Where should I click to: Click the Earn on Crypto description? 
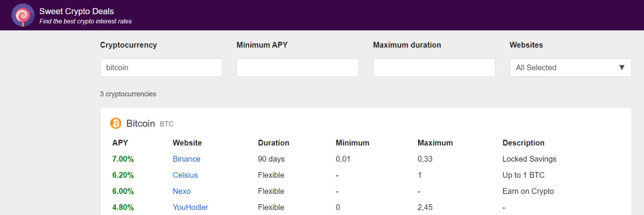(528, 191)
